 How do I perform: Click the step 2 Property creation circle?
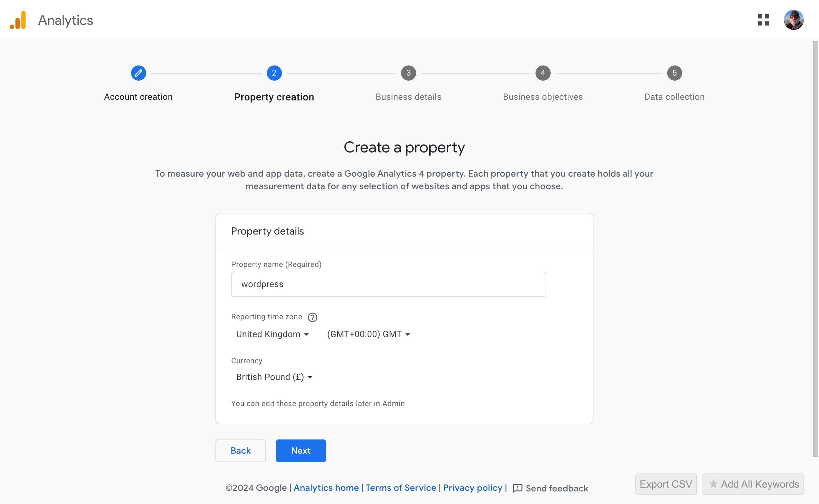pyautogui.click(x=274, y=73)
